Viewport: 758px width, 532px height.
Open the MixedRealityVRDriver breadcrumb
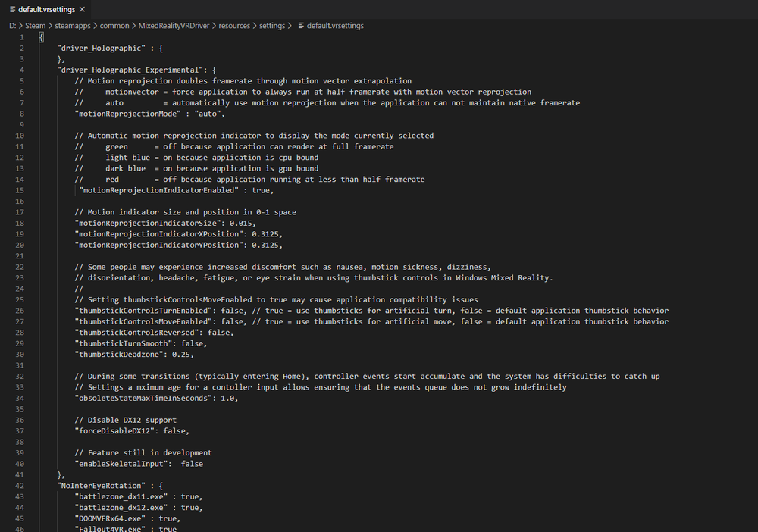point(174,25)
